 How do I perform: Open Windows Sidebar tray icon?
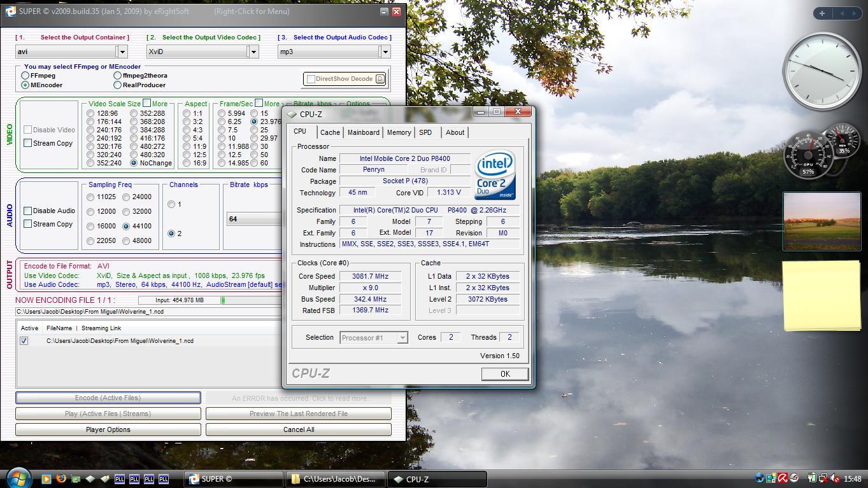click(x=771, y=478)
